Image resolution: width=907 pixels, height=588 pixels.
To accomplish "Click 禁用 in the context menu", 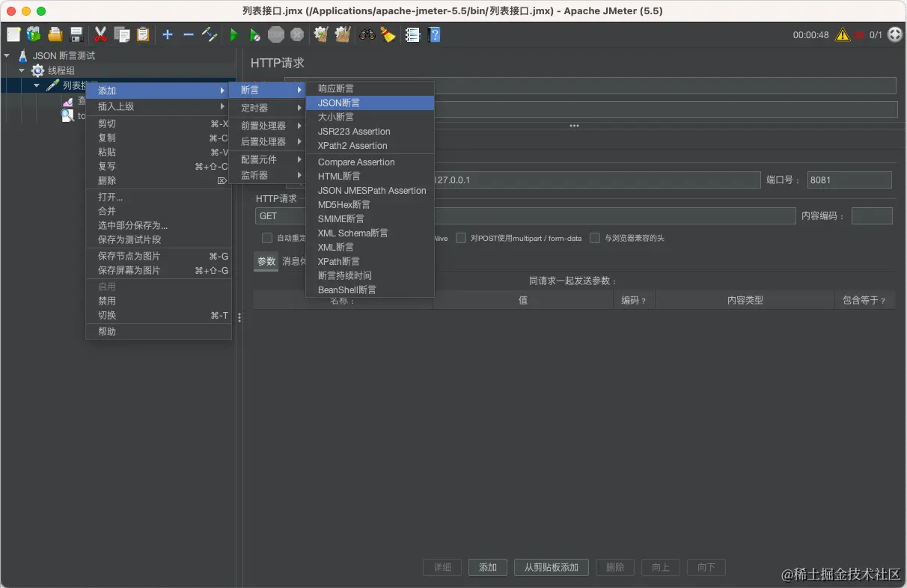I will pos(159,301).
